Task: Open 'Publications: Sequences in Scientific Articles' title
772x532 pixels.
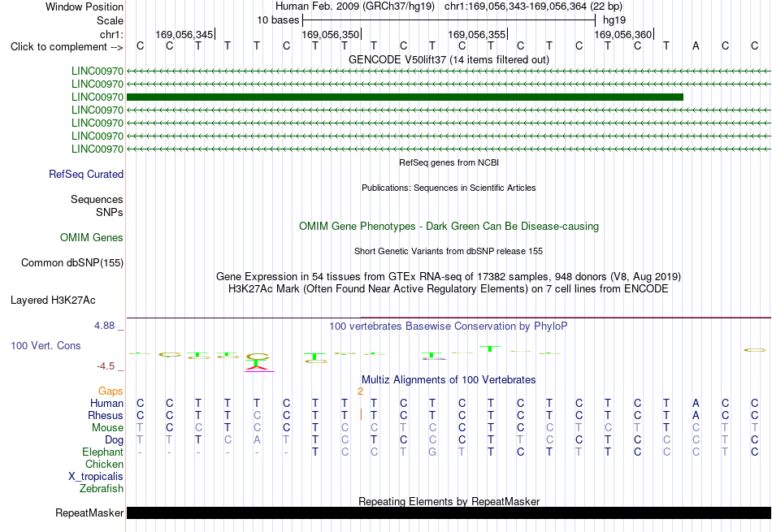Action: [x=449, y=188]
